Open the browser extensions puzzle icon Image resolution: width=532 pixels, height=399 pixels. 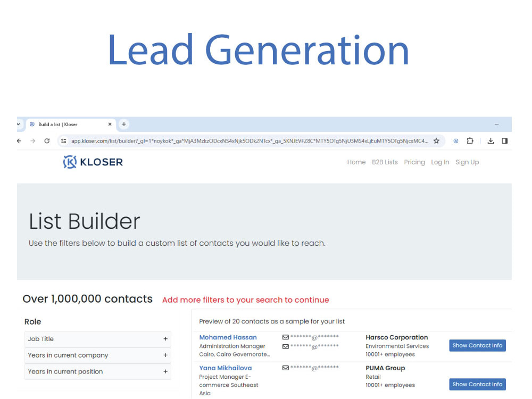point(470,141)
